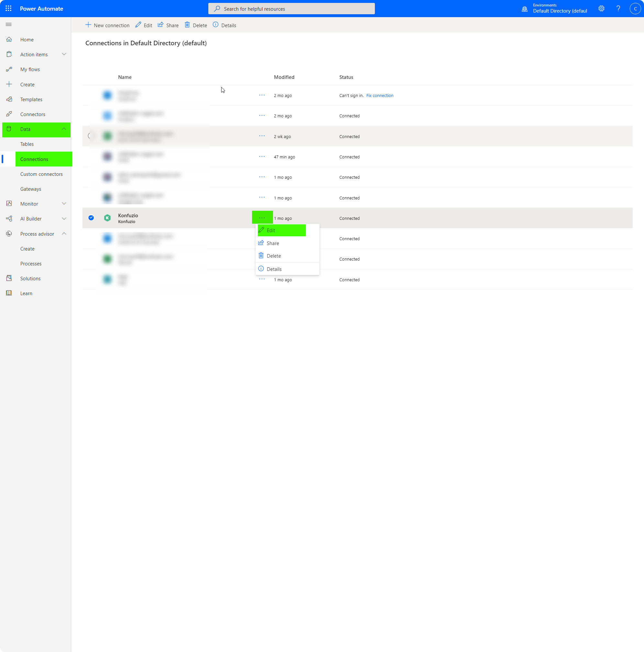Expand the Action items chevron
This screenshot has width=644, height=652.
tap(64, 54)
